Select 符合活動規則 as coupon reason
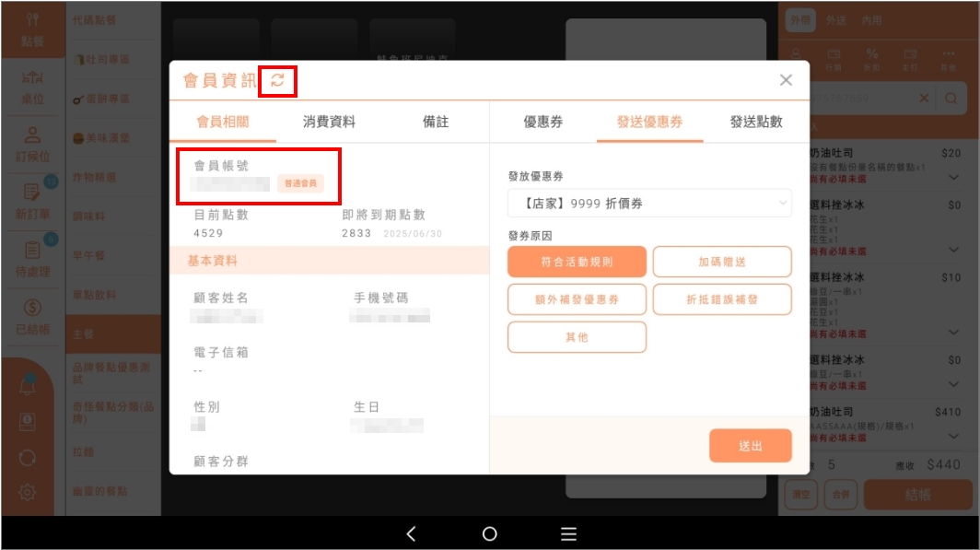The image size is (980, 550). click(x=577, y=262)
